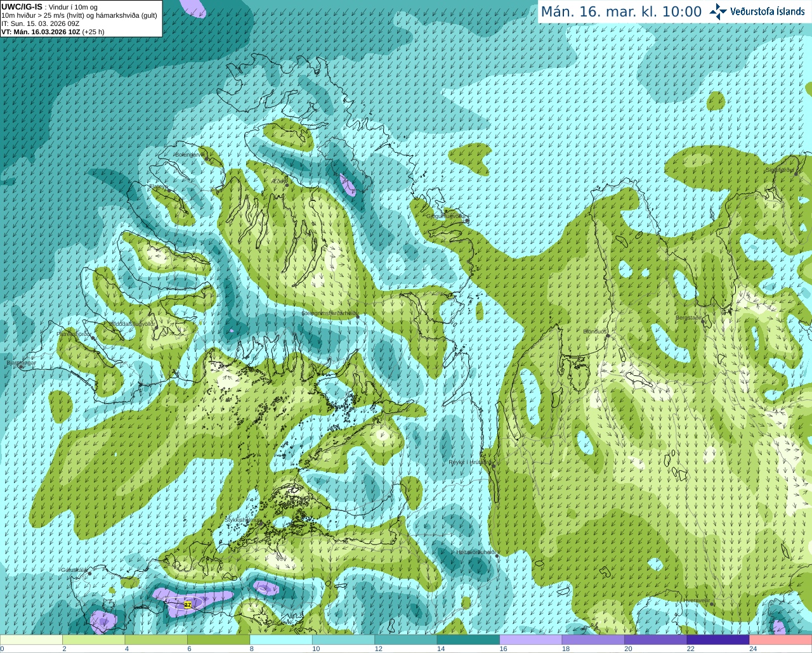Image resolution: width=812 pixels, height=653 pixels.
Task: Click the Holtavörðuheiði station label
Action: pyautogui.click(x=475, y=552)
